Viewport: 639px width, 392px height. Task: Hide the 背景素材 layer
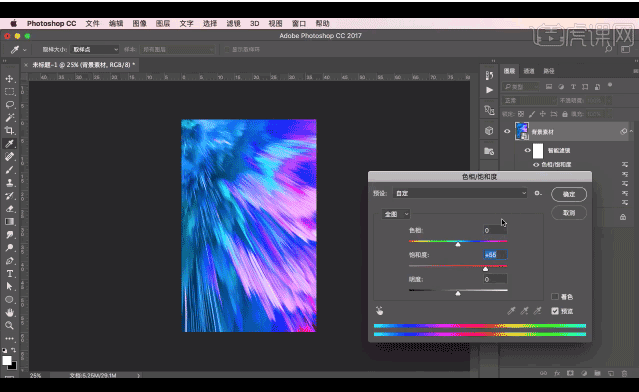507,132
